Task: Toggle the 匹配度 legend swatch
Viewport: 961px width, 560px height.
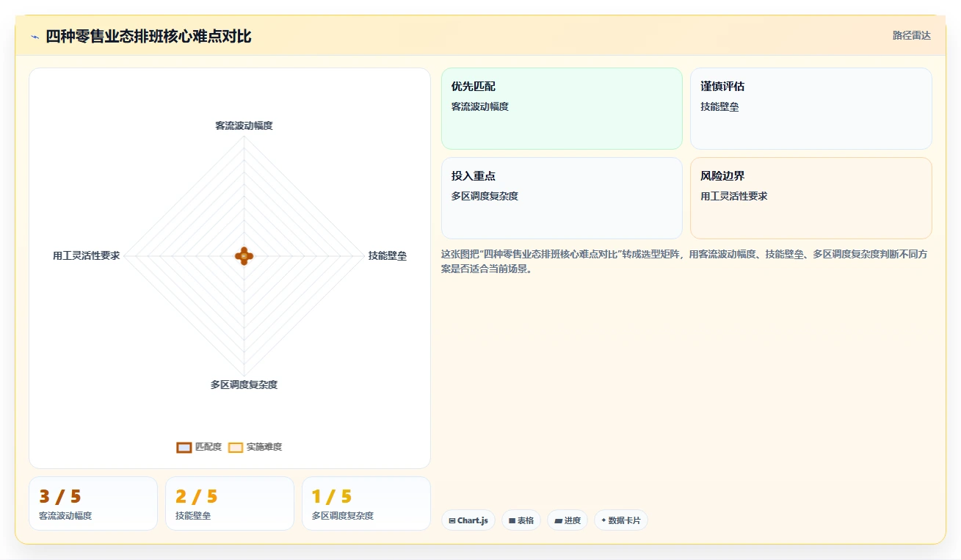Action: click(x=184, y=447)
